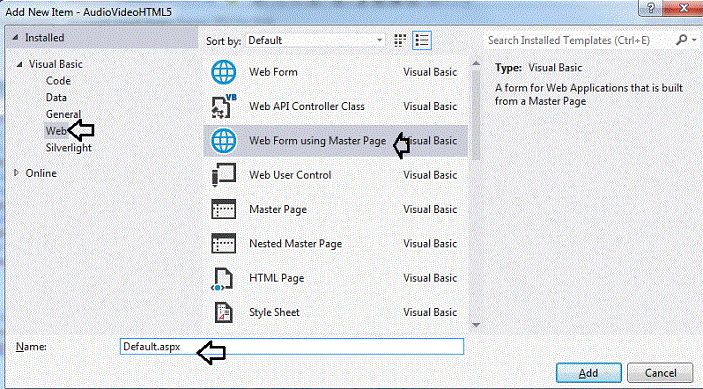Click the Web Form globe icon
The width and height of the screenshot is (703, 389).
tap(223, 72)
